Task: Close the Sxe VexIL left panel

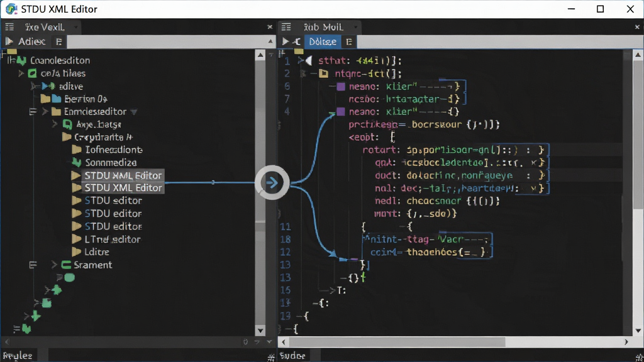Action: click(270, 27)
